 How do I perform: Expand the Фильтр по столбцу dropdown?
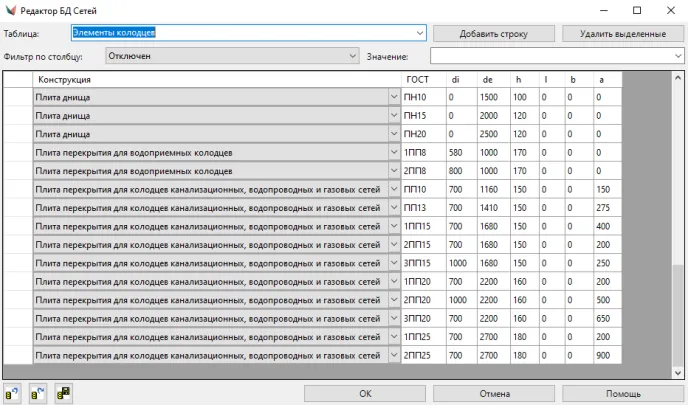pos(352,56)
